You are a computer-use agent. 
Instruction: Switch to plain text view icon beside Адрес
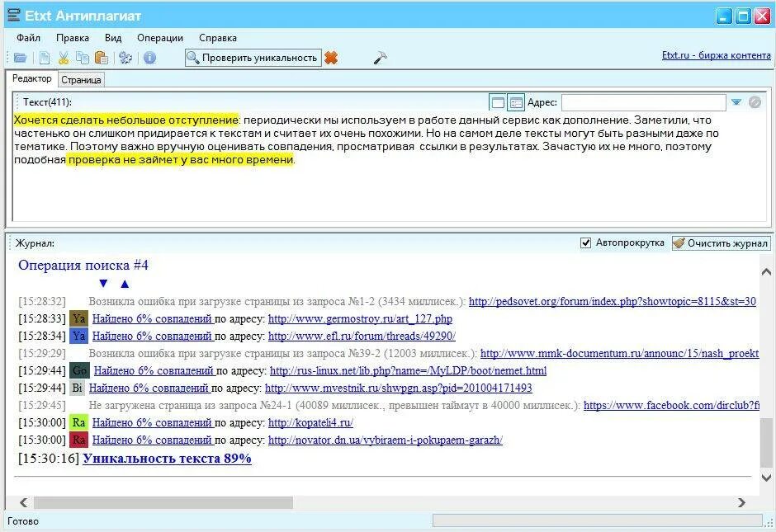[x=497, y=102]
